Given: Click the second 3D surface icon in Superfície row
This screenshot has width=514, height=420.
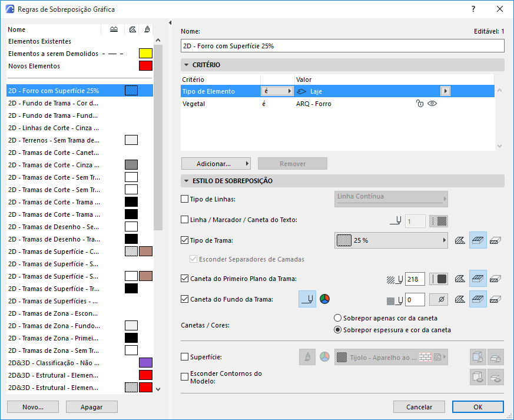Looking at the screenshot, I should [495, 357].
